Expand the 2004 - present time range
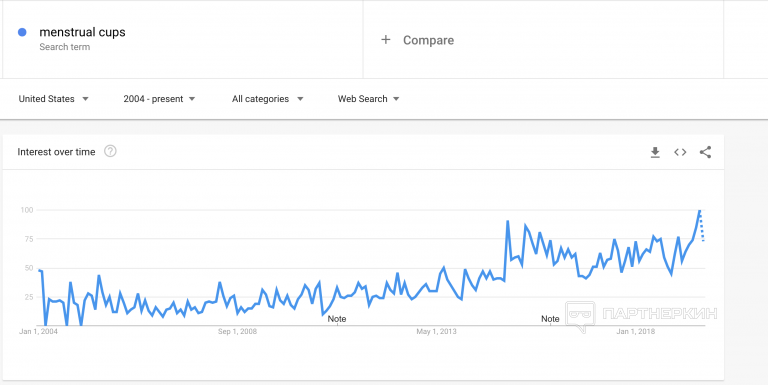768x385 pixels. click(159, 99)
